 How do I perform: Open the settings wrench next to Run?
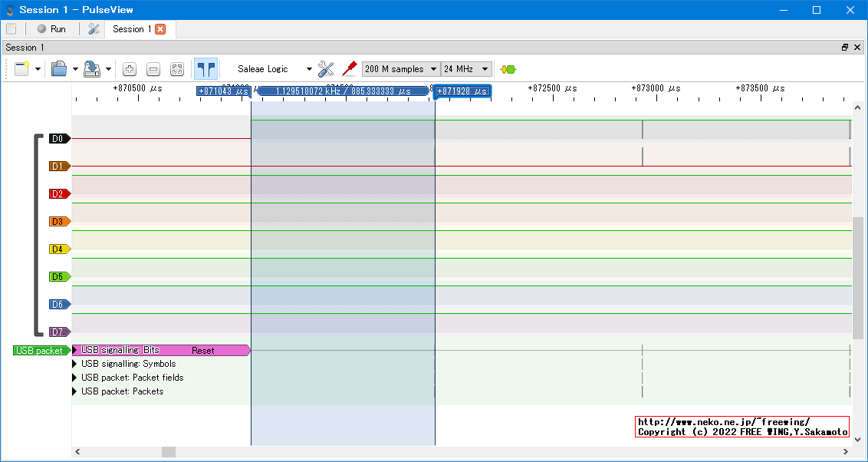click(x=94, y=29)
